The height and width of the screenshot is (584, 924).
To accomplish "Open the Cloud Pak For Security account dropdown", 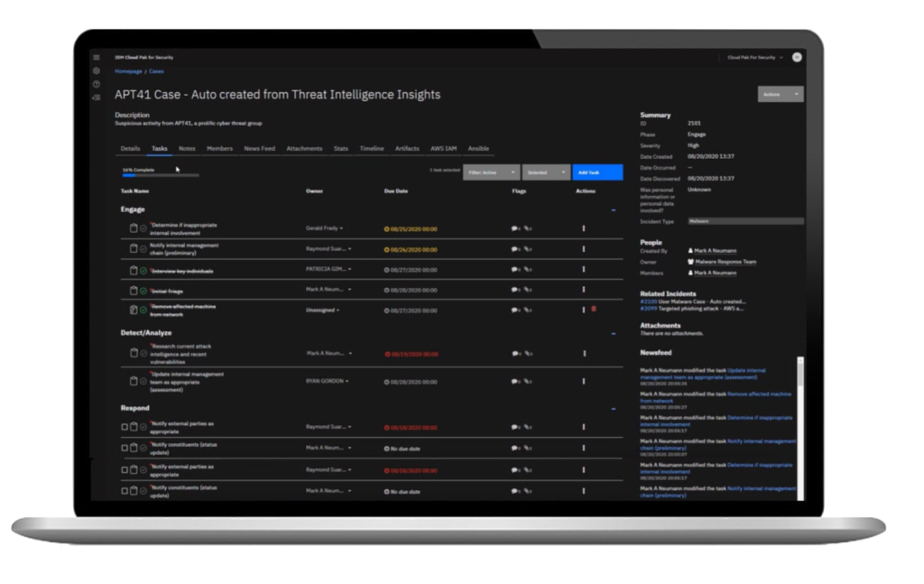I will (755, 57).
